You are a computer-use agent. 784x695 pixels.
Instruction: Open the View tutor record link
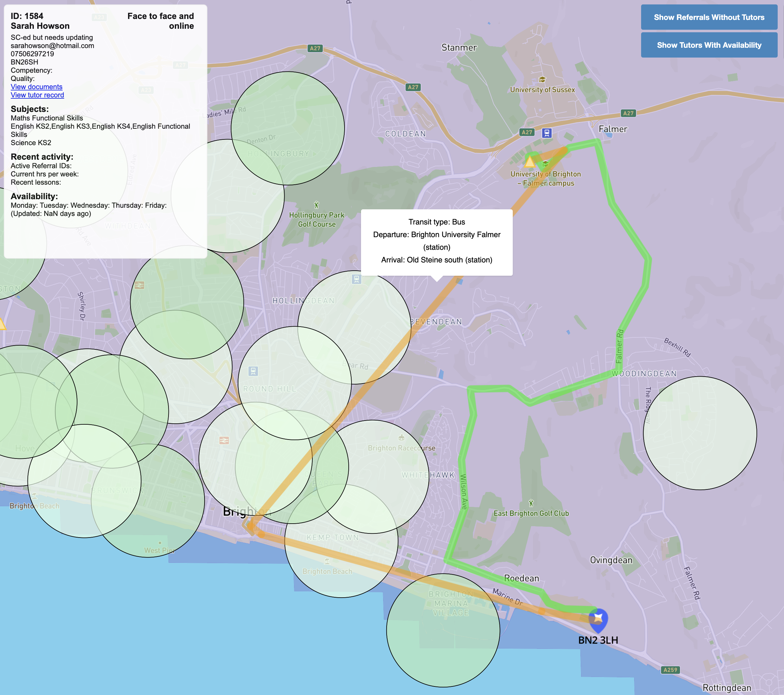[x=37, y=95]
